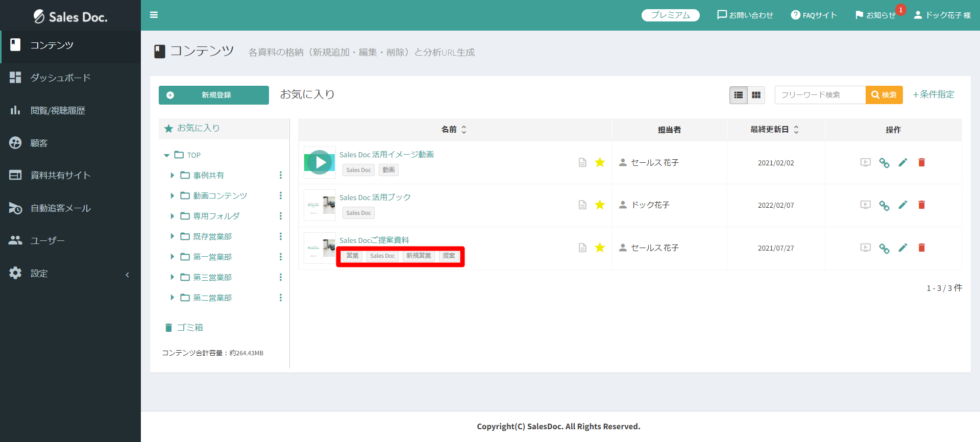Delete Sales Docご提案資料
The width and height of the screenshot is (980, 442).
(x=922, y=248)
